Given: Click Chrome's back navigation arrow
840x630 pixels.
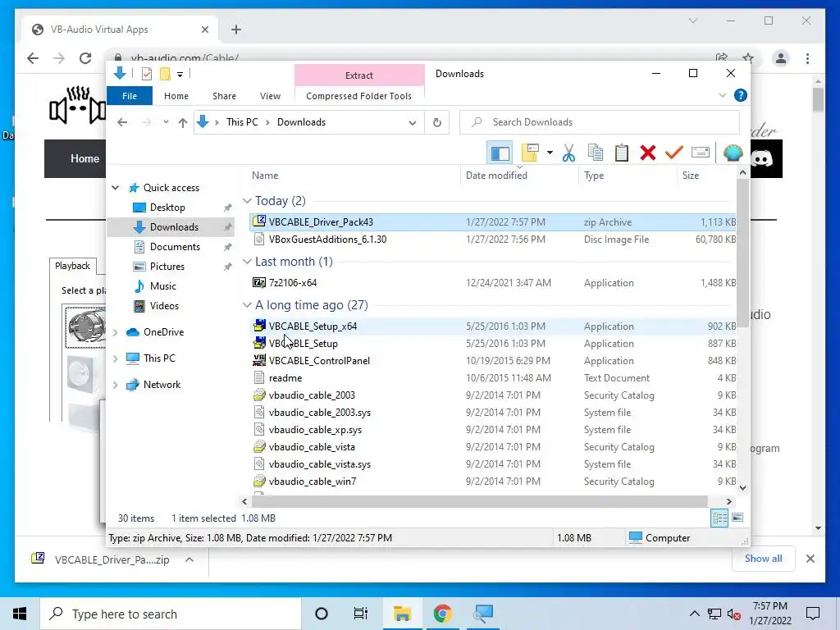Looking at the screenshot, I should click(33, 58).
